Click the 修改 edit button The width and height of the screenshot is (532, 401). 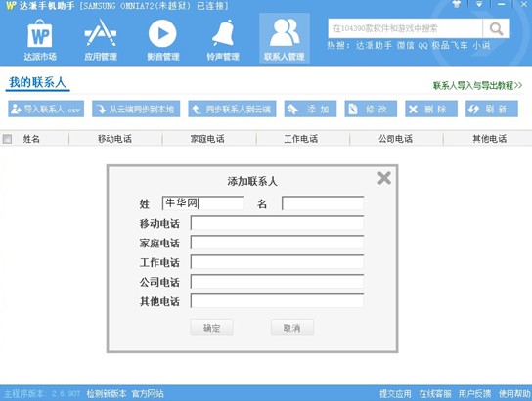pos(371,109)
